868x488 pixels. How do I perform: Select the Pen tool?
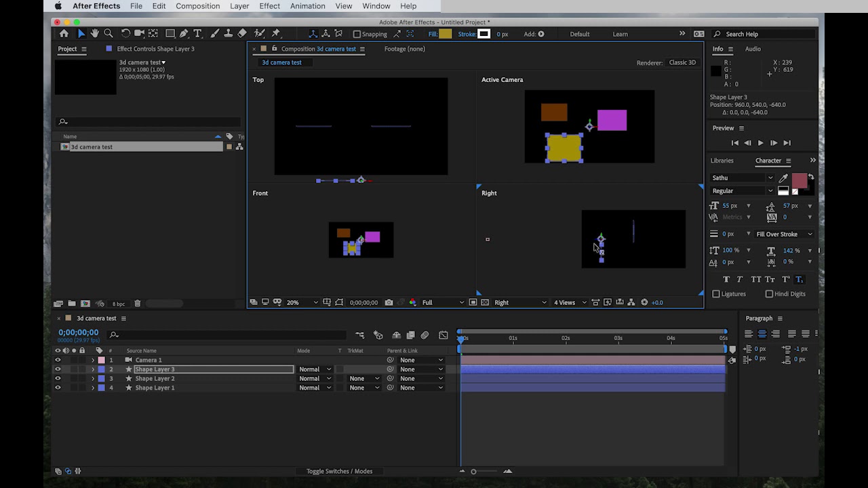pyautogui.click(x=184, y=33)
